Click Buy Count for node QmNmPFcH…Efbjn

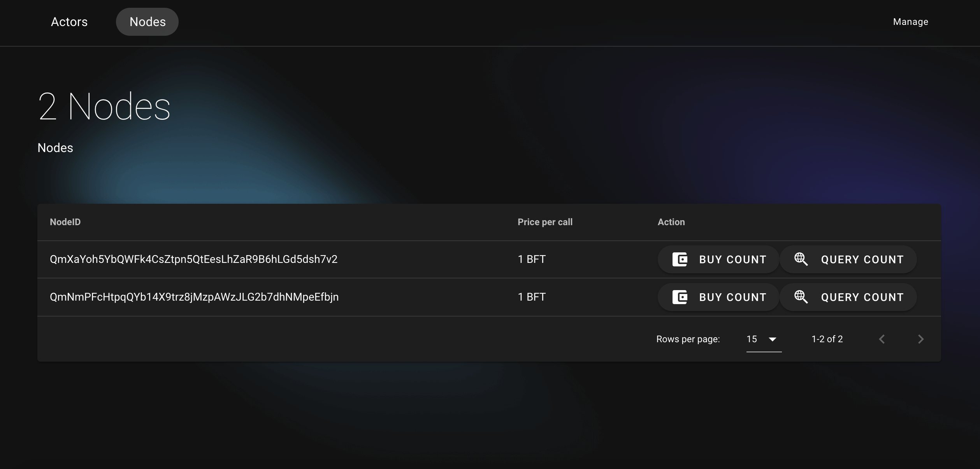pyautogui.click(x=718, y=297)
